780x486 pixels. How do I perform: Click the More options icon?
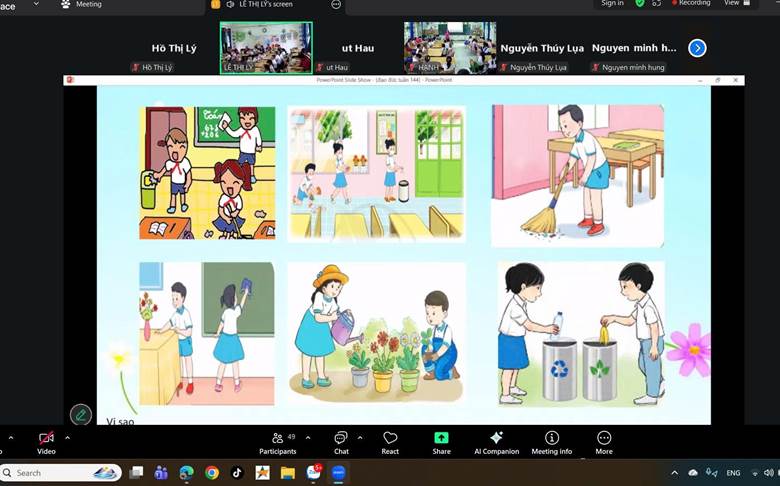coord(604,439)
